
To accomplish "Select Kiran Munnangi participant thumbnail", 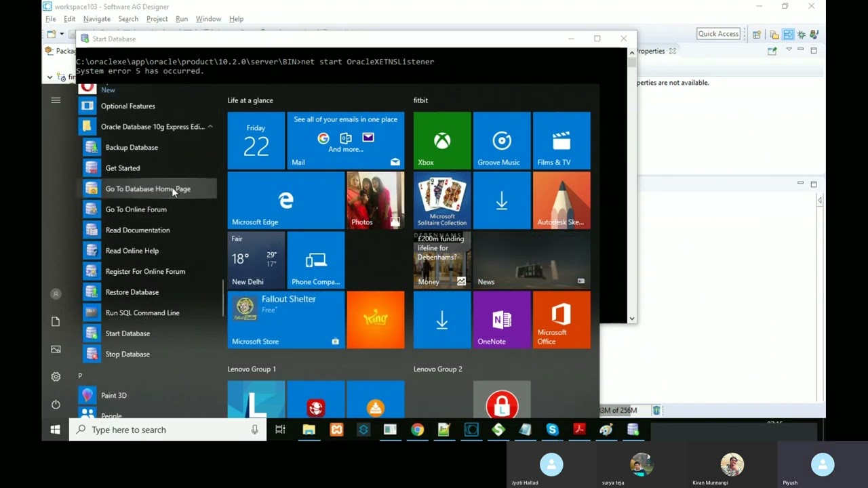I will (732, 465).
